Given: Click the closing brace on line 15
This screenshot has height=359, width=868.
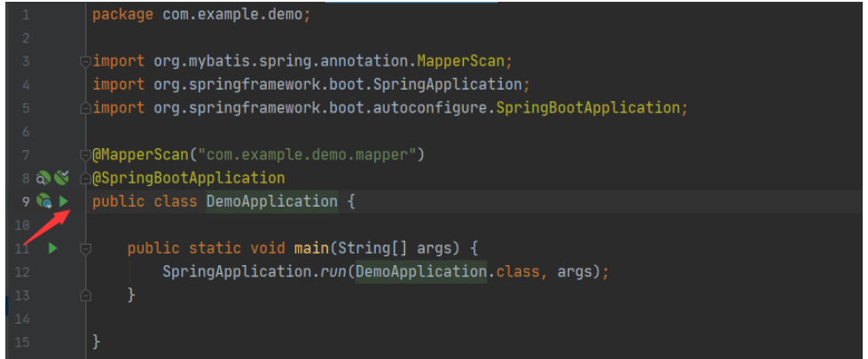Looking at the screenshot, I should coord(97,342).
